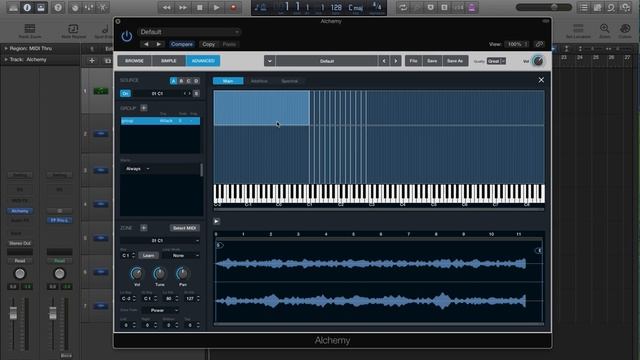The width and height of the screenshot is (640, 360).
Task: Click the source solo S button
Action: pos(196,93)
